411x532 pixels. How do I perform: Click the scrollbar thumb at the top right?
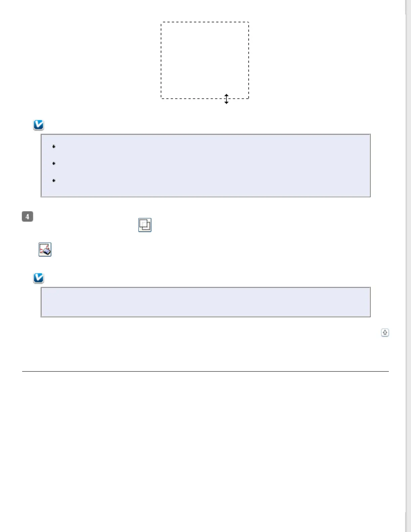pos(408,7)
